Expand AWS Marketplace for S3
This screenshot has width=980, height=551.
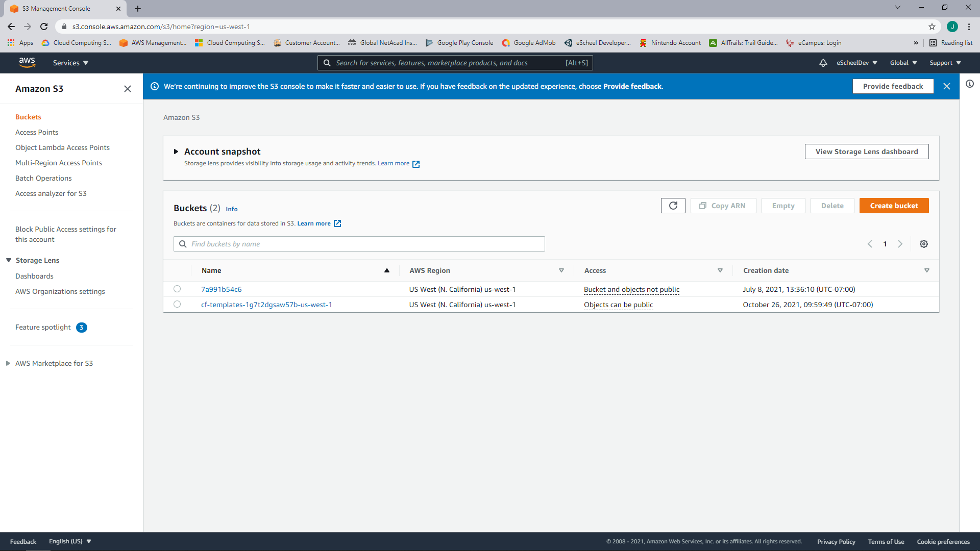[x=8, y=363]
